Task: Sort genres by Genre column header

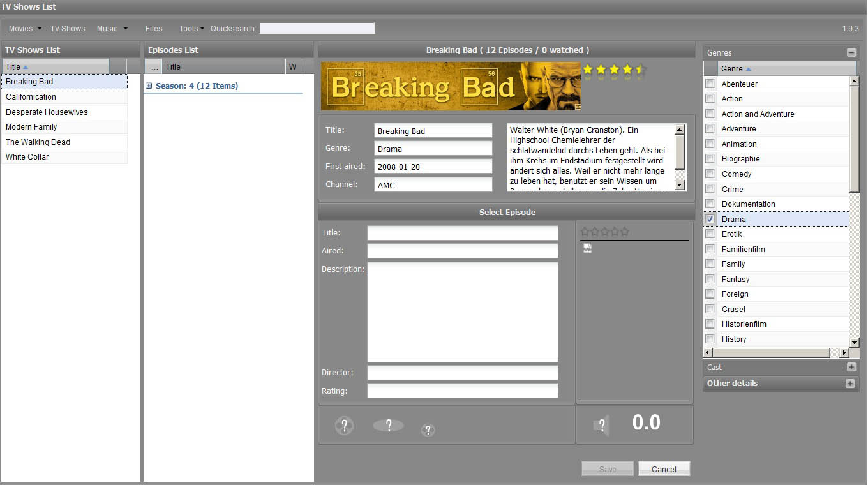Action: [786, 69]
